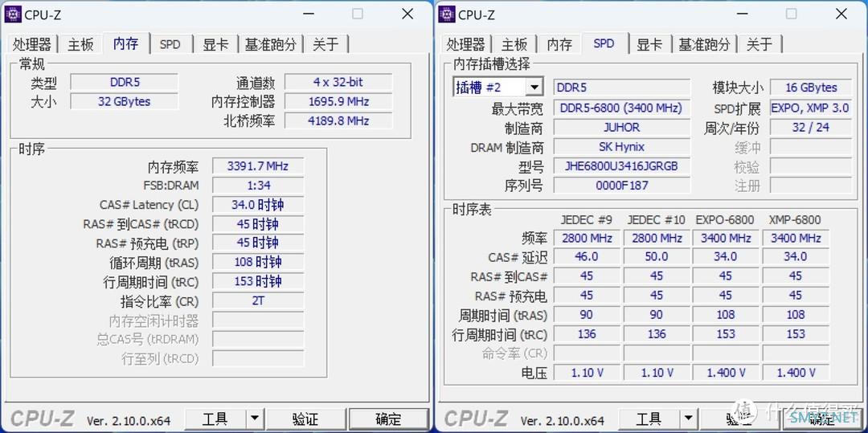Click the 4 x 32-bit channel field
Viewport: 868px width, 433px height.
(338, 83)
